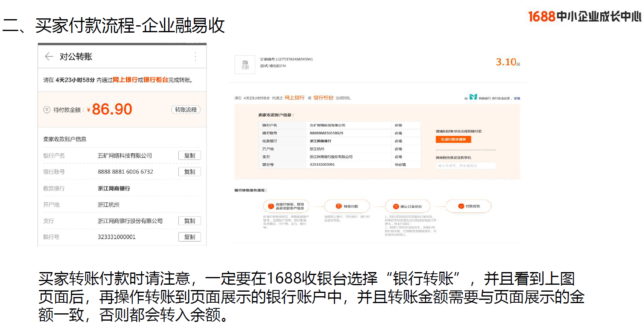Click the orange 银行柜台 text in the desktop page

click(x=324, y=98)
